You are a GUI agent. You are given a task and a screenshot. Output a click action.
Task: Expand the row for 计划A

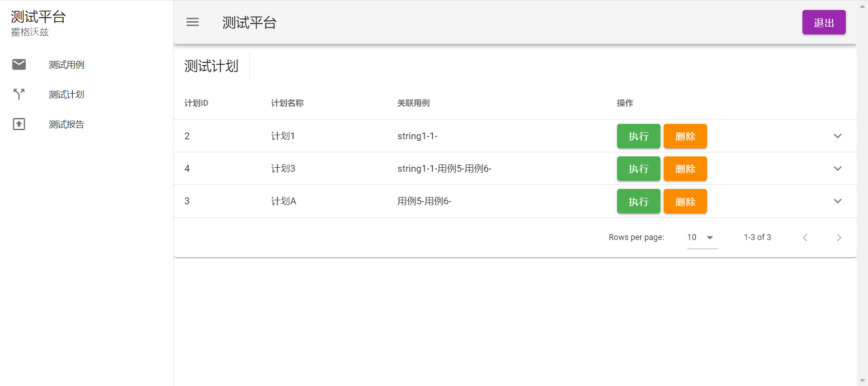tap(837, 201)
